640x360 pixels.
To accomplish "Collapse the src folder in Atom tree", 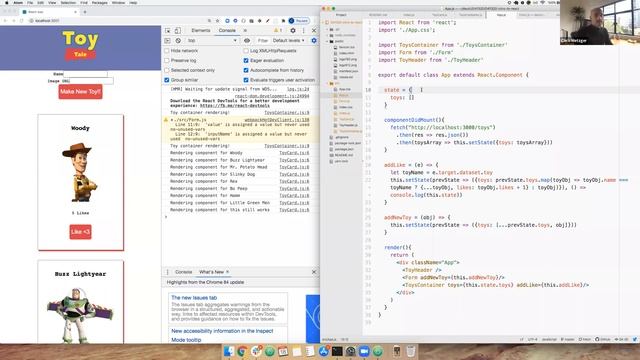I will (x=334, y=83).
